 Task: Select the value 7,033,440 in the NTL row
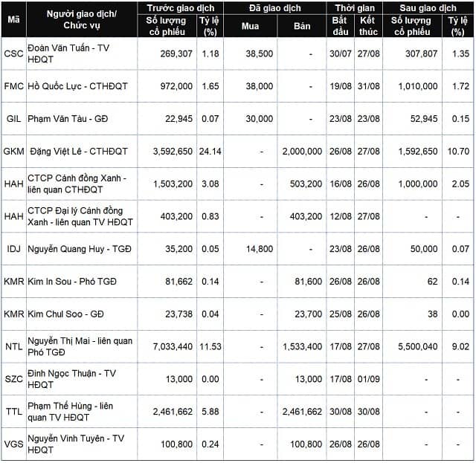pos(173,346)
